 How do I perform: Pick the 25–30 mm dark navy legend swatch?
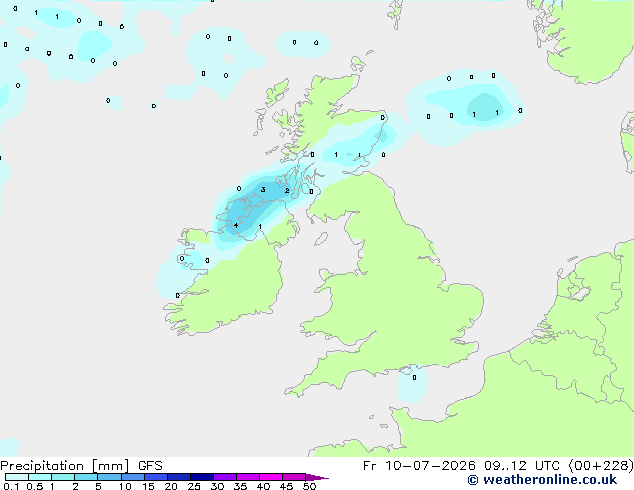pos(201,477)
